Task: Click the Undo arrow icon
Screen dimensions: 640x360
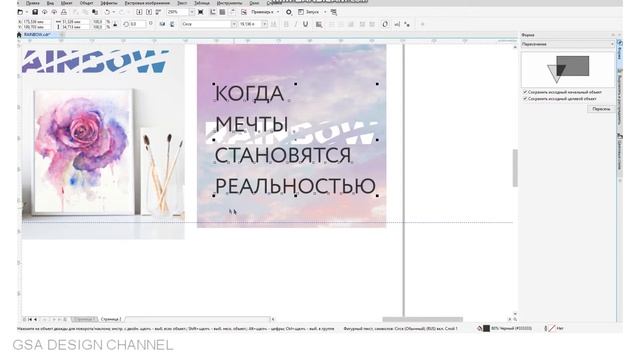Action: 107,12
